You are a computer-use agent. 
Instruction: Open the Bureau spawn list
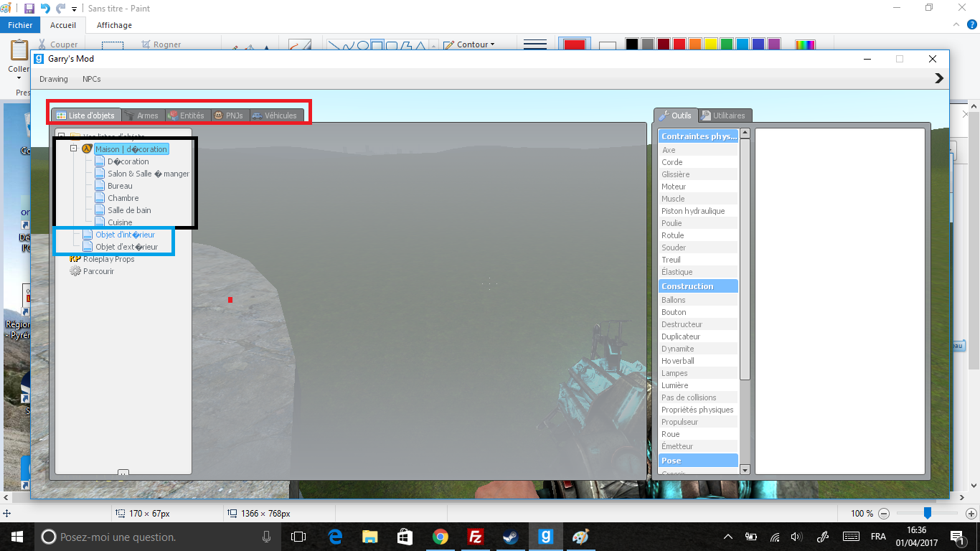coord(120,186)
